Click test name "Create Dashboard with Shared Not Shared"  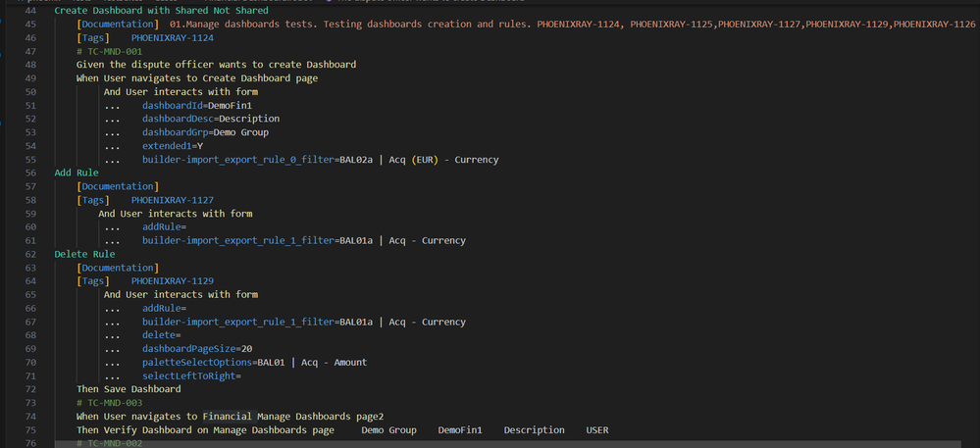coord(161,11)
